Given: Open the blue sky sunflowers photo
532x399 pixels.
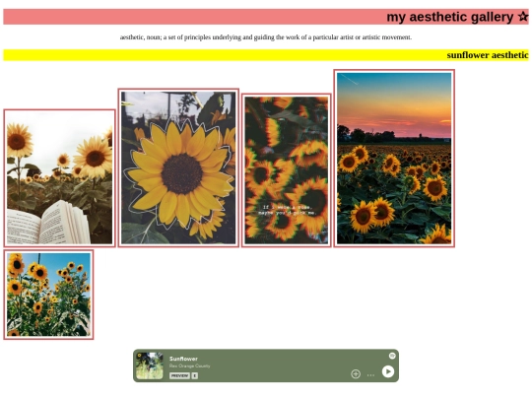Looking at the screenshot, I should pyautogui.click(x=48, y=295).
